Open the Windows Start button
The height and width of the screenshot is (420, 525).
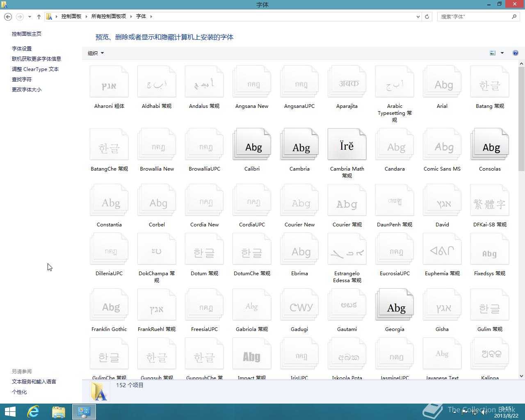point(10,412)
